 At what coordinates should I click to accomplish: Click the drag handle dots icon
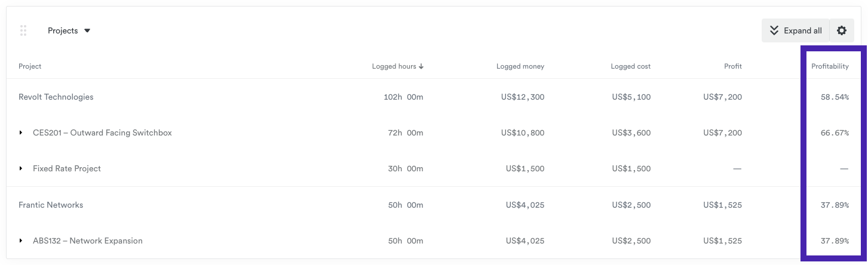coord(23,30)
